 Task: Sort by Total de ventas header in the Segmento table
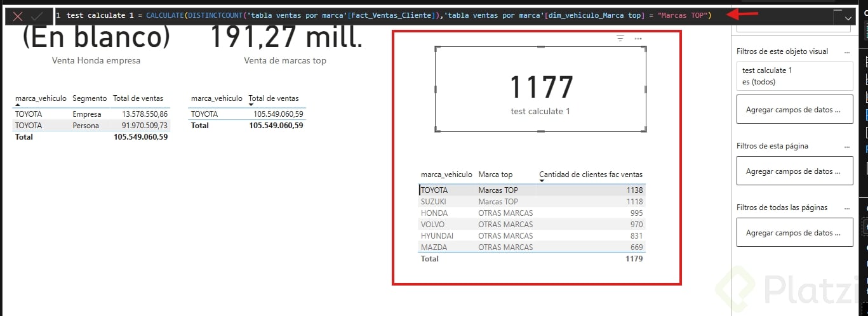[x=138, y=98]
